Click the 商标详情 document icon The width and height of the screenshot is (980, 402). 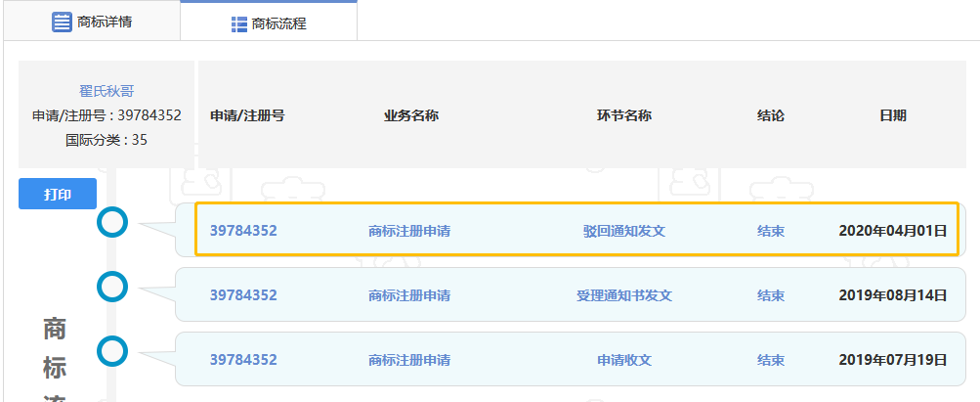click(x=62, y=22)
